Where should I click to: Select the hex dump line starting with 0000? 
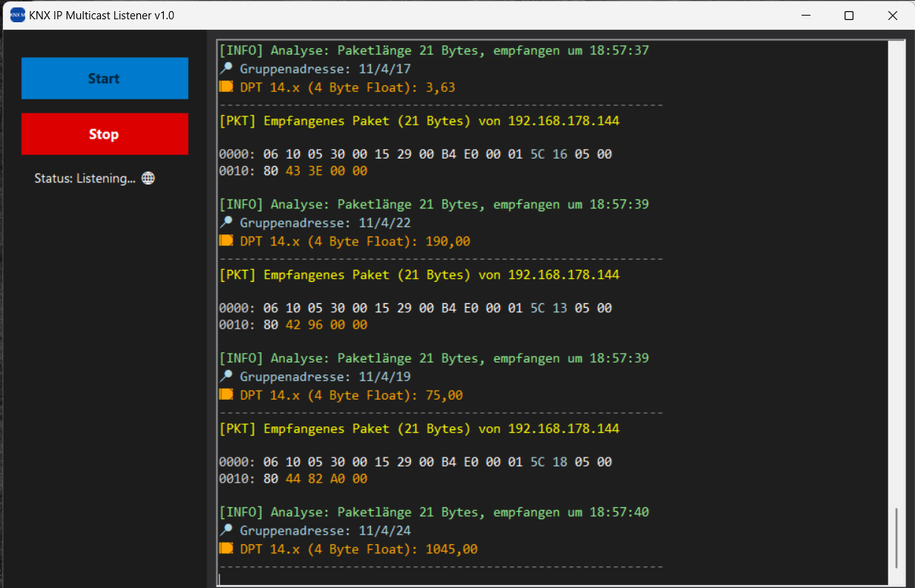(x=415, y=154)
